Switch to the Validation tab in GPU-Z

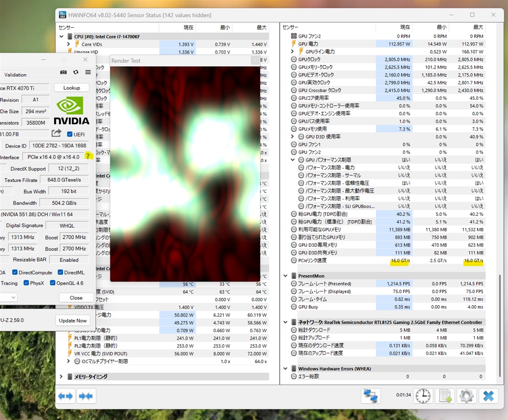[15, 74]
